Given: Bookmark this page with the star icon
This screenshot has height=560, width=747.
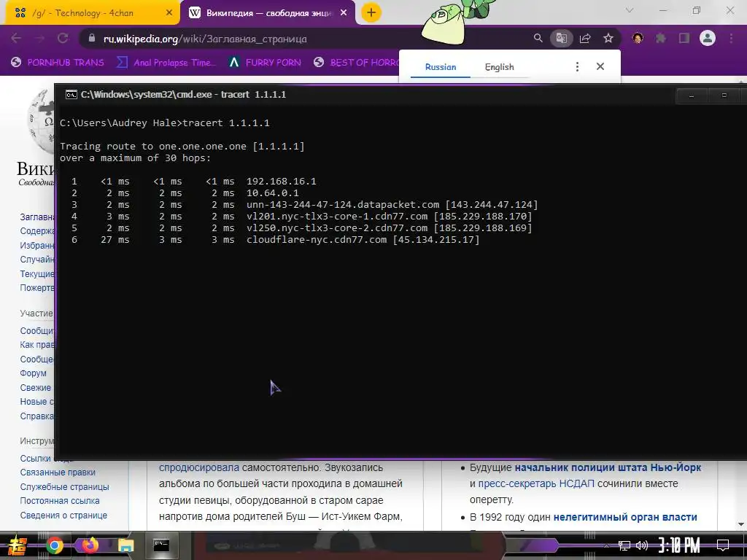Looking at the screenshot, I should tap(608, 38).
